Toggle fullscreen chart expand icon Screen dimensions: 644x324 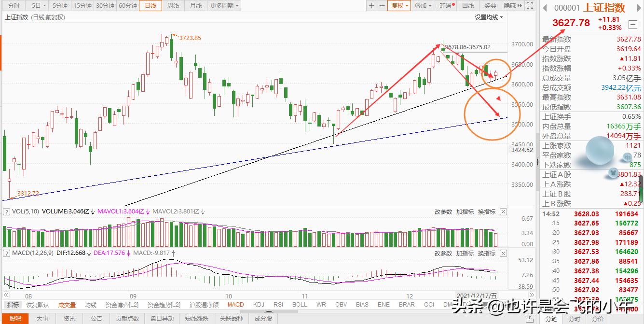pyautogui.click(x=530, y=6)
